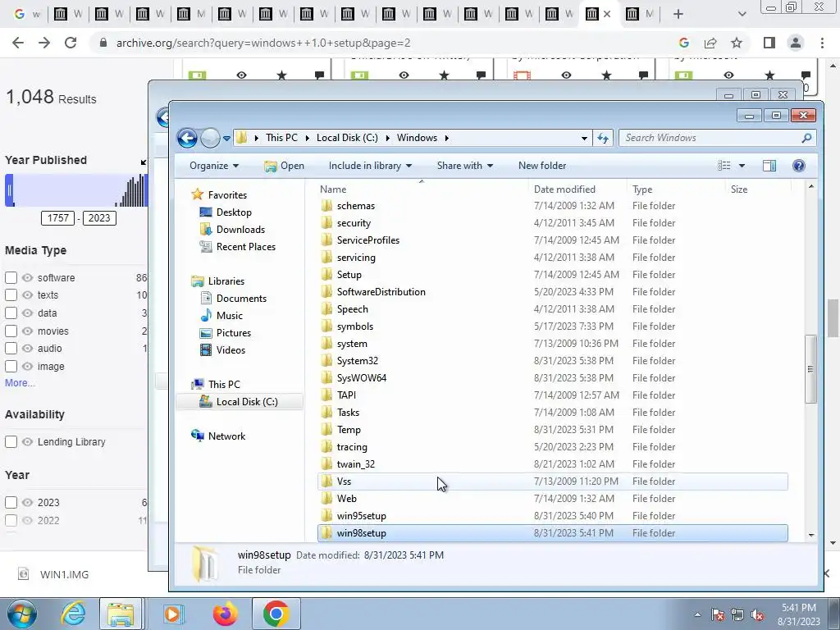
Task: Click the Action Center flag icon
Action: point(717,615)
